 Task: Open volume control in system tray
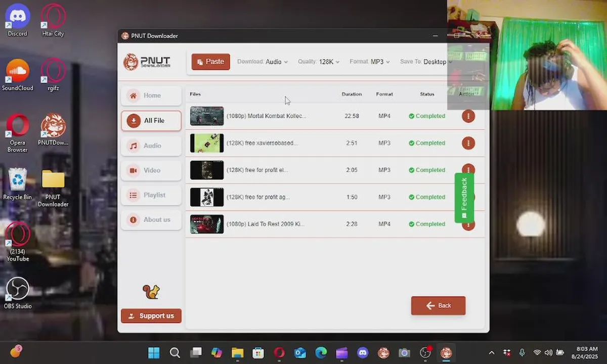click(x=548, y=353)
